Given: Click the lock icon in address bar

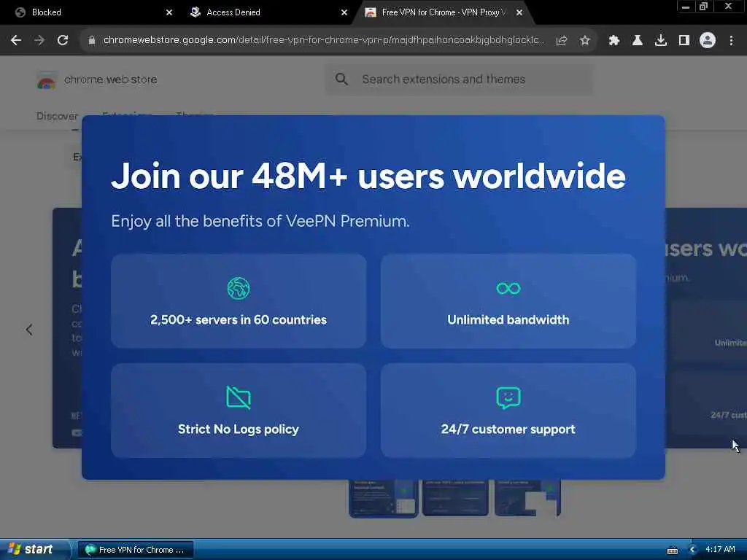Looking at the screenshot, I should [x=92, y=41].
